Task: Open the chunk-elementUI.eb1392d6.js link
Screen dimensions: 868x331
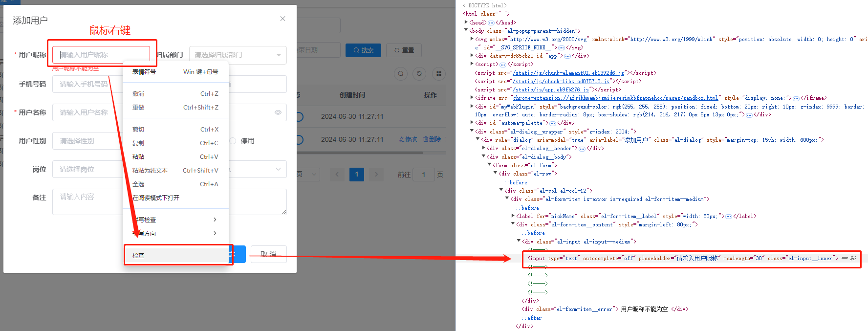Action: 568,73
